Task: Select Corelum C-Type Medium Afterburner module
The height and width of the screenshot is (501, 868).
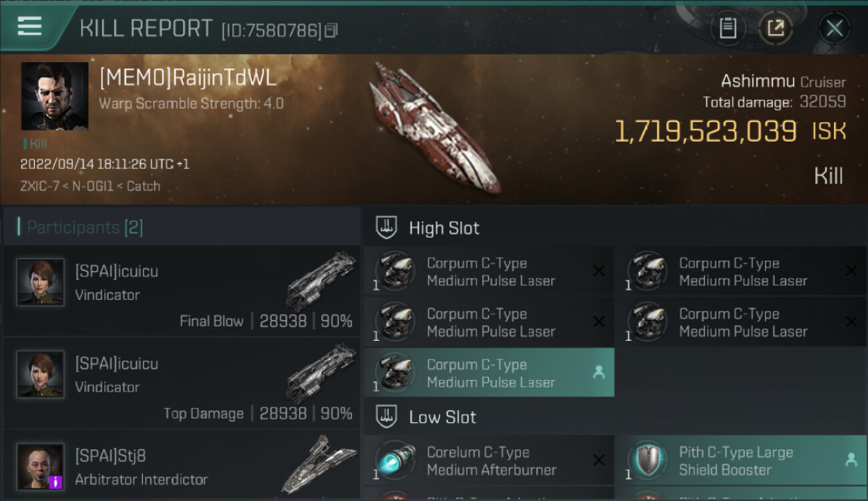Action: tap(489, 461)
